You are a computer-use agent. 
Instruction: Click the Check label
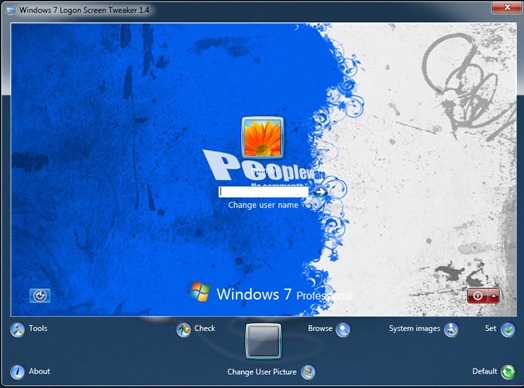coord(205,328)
